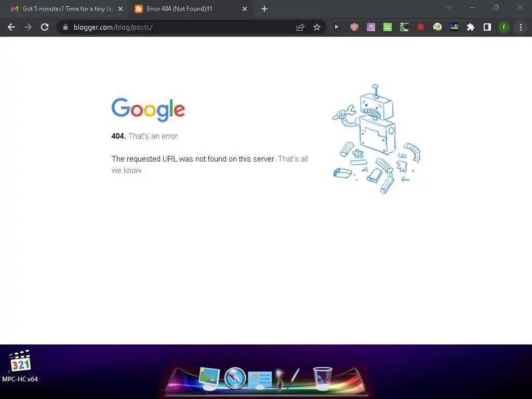This screenshot has height=399, width=532.
Task: Open the lamp and pen dock icon
Action: [x=287, y=378]
